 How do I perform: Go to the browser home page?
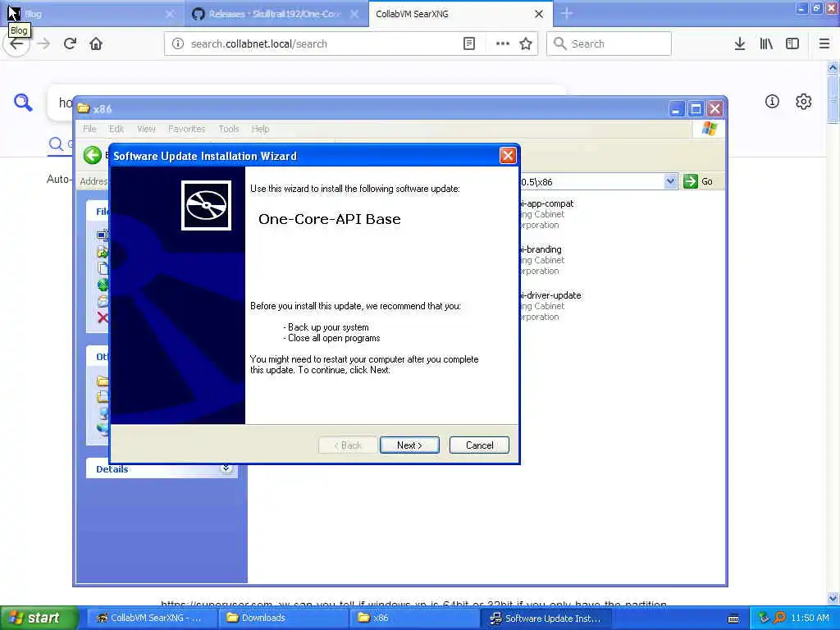tap(96, 43)
